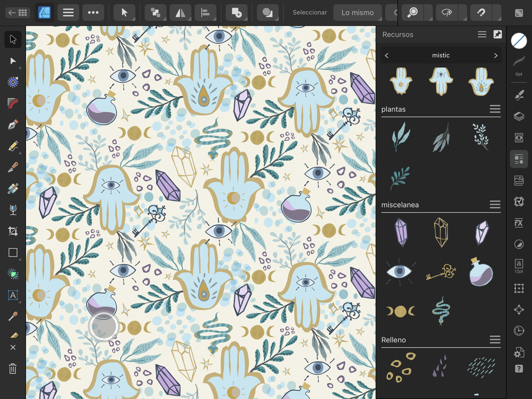
Task: Choose the triple moon asset
Action: (x=401, y=311)
